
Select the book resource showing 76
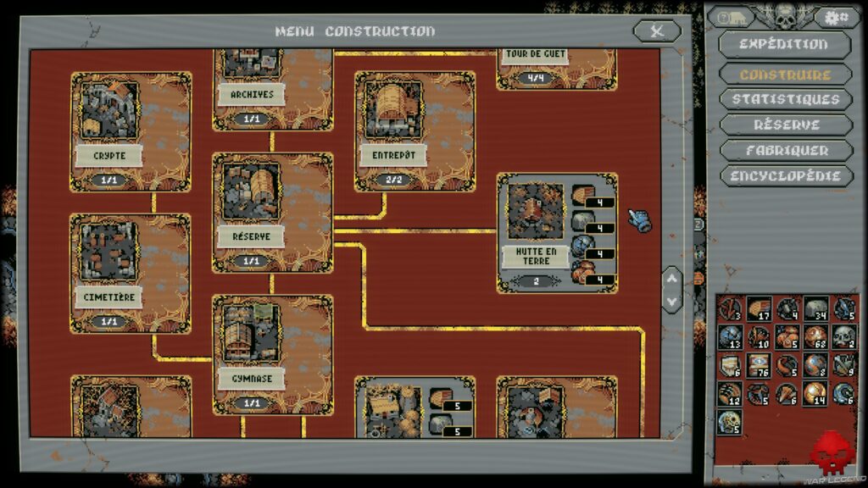(759, 365)
